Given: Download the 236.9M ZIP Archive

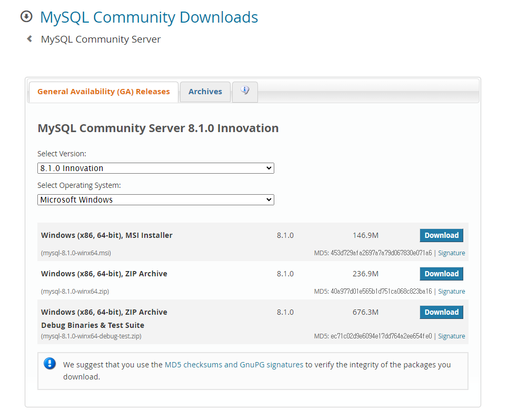Looking at the screenshot, I should (441, 274).
